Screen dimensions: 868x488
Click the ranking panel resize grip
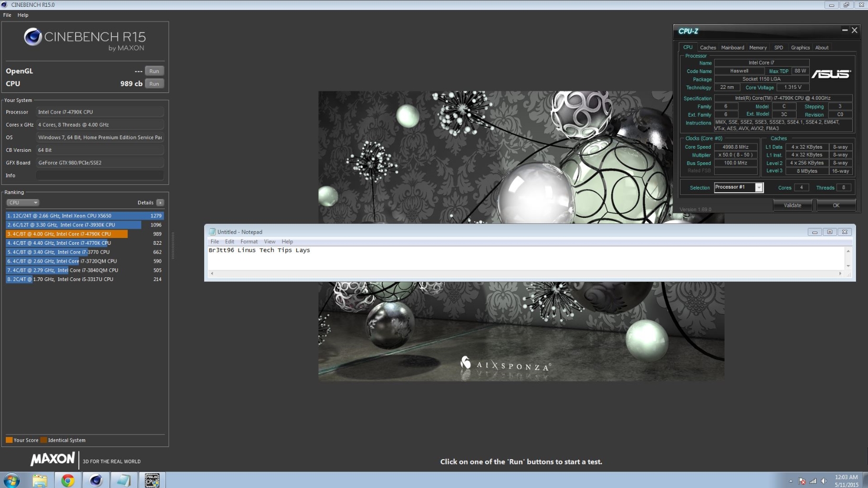coord(172,245)
